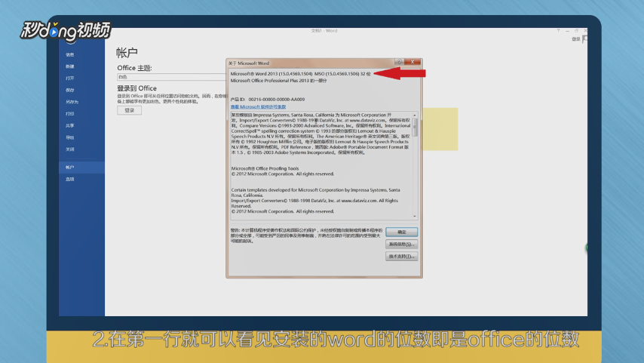The height and width of the screenshot is (363, 644).
Task: Click the 登录 link in Word's top-right corner
Action: 576,39
